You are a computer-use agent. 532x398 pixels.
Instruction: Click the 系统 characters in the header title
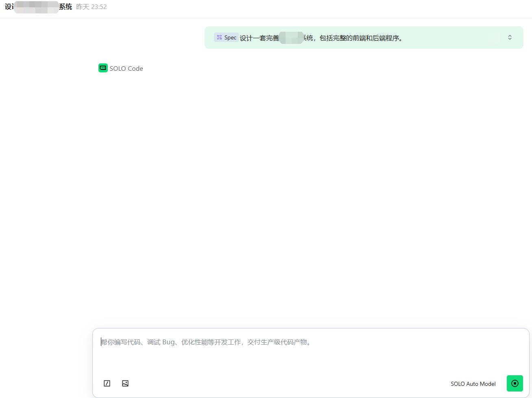(65, 7)
